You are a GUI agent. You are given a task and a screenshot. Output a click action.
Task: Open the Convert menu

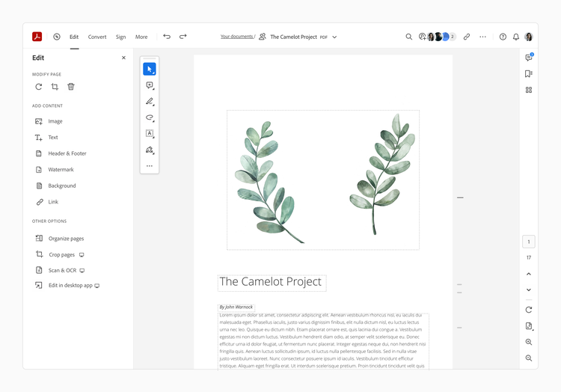(x=97, y=37)
